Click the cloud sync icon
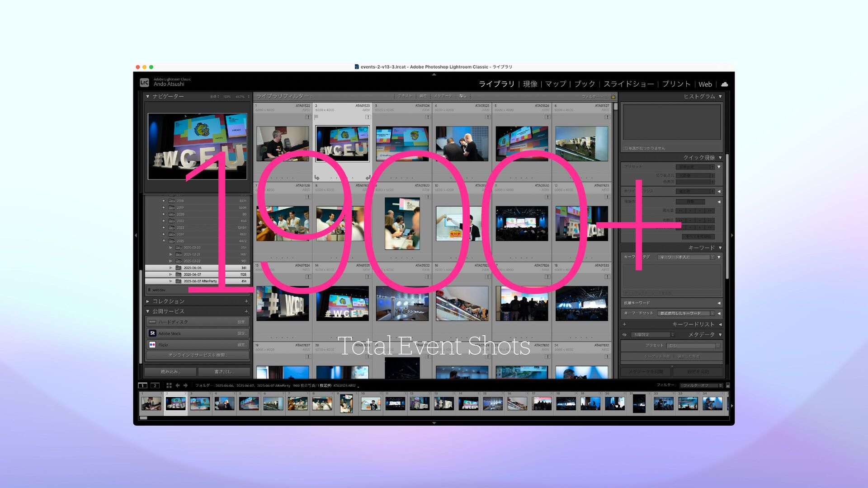 [725, 84]
